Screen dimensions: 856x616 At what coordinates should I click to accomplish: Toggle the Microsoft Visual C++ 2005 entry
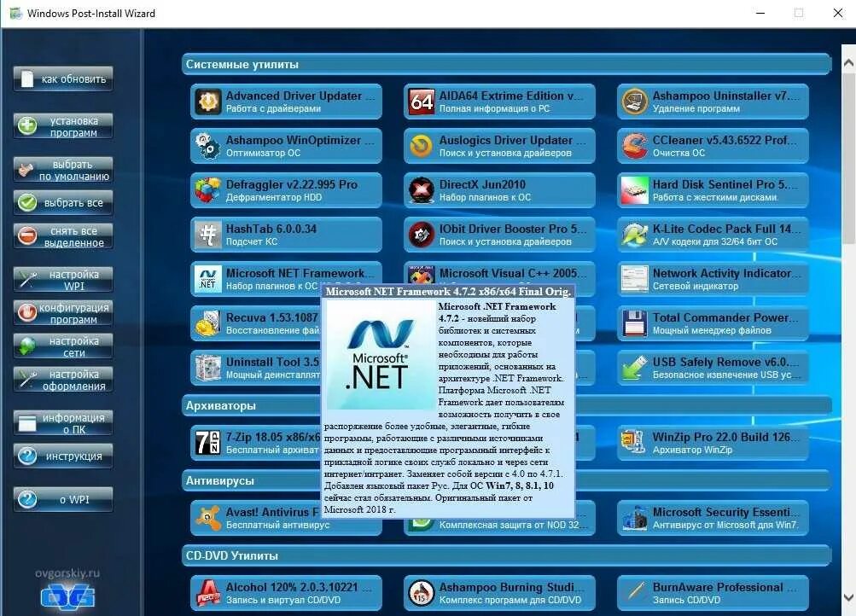(499, 273)
